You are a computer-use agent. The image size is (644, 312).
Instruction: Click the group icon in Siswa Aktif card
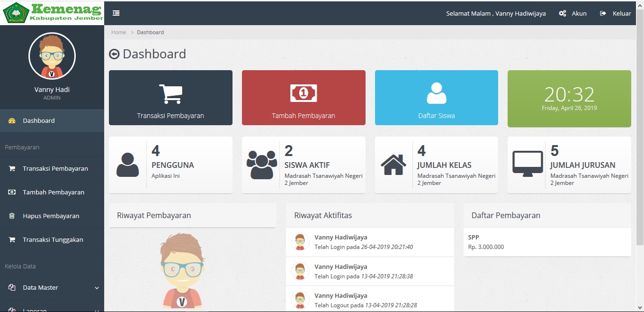[x=261, y=165]
